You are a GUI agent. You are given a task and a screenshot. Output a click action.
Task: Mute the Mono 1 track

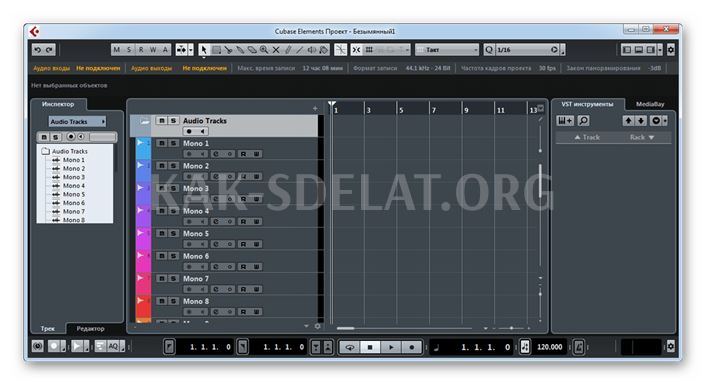162,143
